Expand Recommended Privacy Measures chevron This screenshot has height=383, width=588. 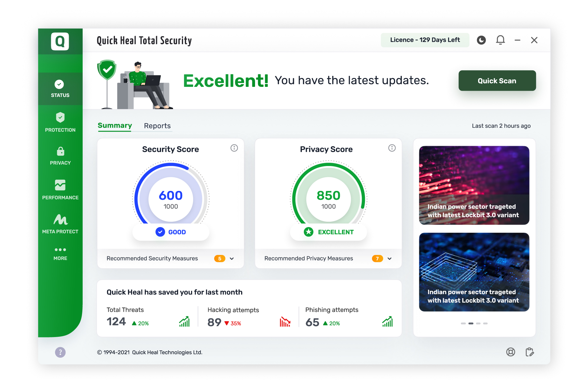tap(389, 258)
